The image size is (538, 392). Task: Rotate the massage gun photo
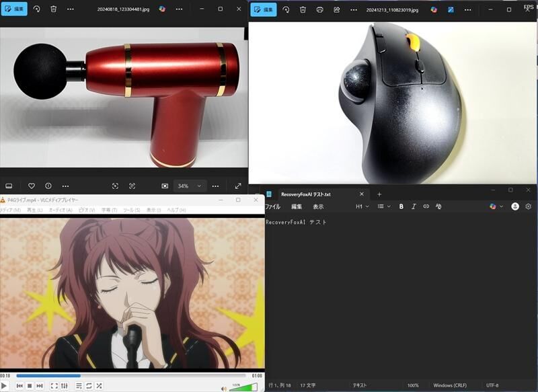click(x=36, y=9)
